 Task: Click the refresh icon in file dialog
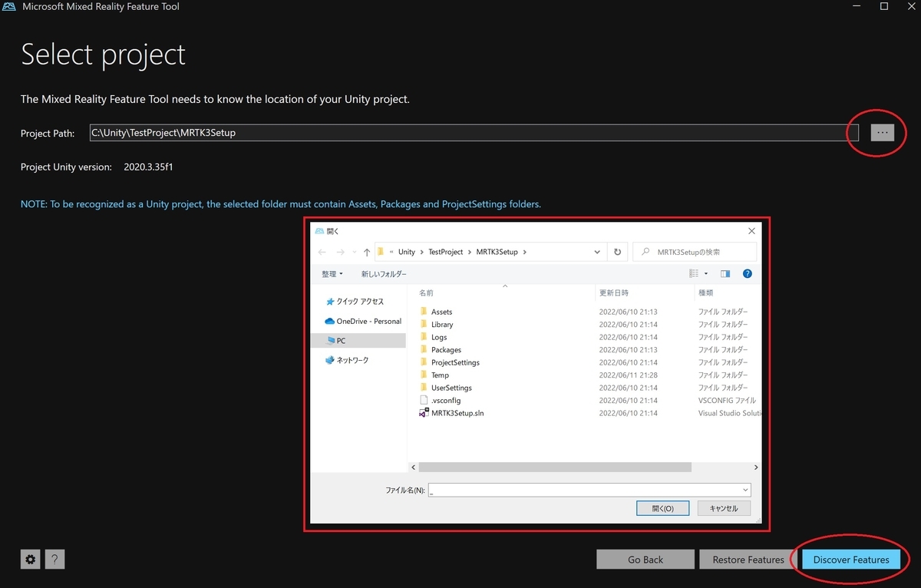tap(617, 252)
